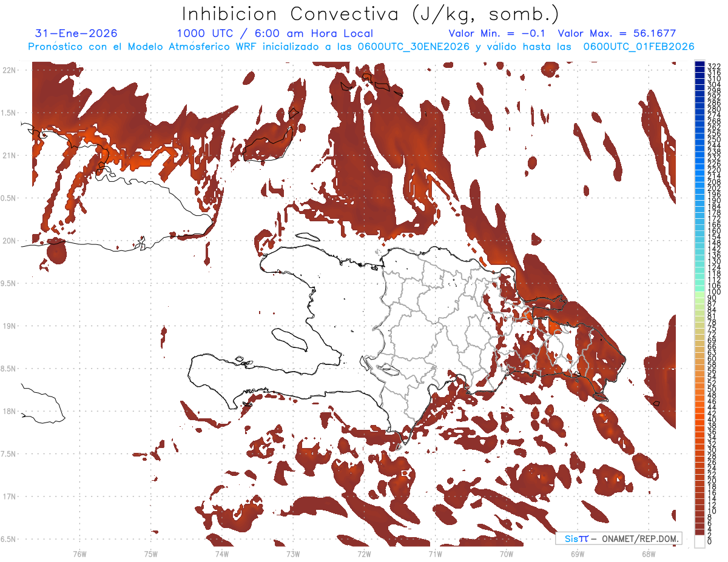Click the darkest blue swatch beside 322
This screenshot has width=728, height=562.
699,64
